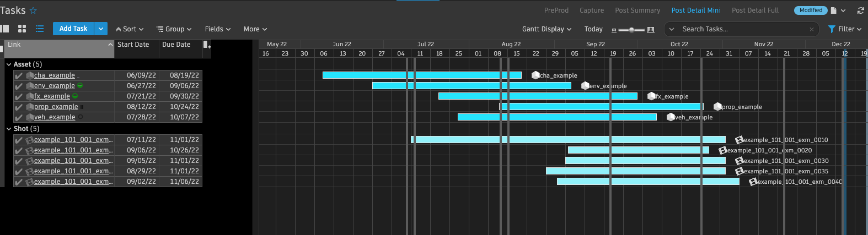Toggle the checkbox for cha_example row
This screenshot has width=868, height=235.
19,76
